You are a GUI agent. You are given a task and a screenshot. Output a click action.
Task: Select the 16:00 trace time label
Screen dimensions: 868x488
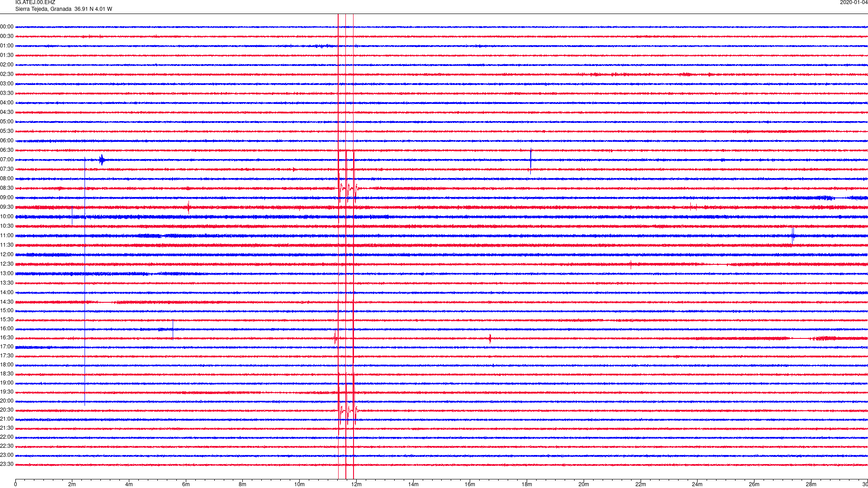[x=7, y=328]
